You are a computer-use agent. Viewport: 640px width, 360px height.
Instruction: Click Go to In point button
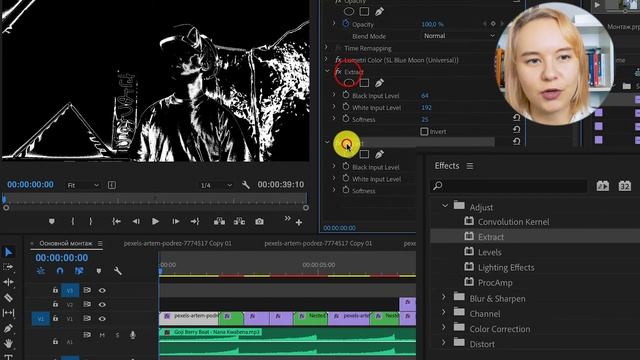(x=116, y=221)
